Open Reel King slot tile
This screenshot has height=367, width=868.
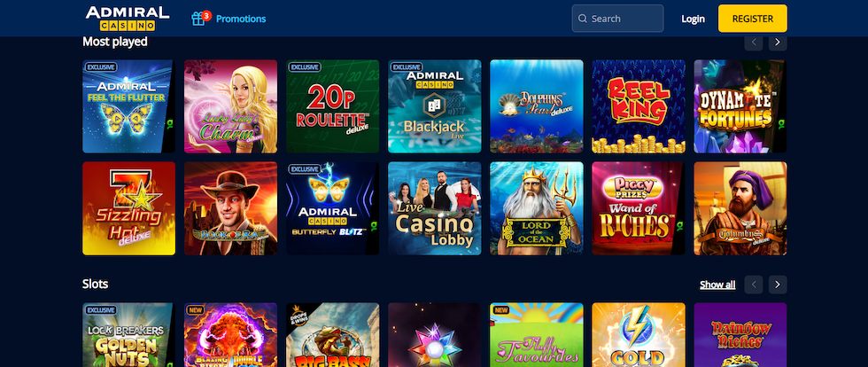tap(639, 106)
